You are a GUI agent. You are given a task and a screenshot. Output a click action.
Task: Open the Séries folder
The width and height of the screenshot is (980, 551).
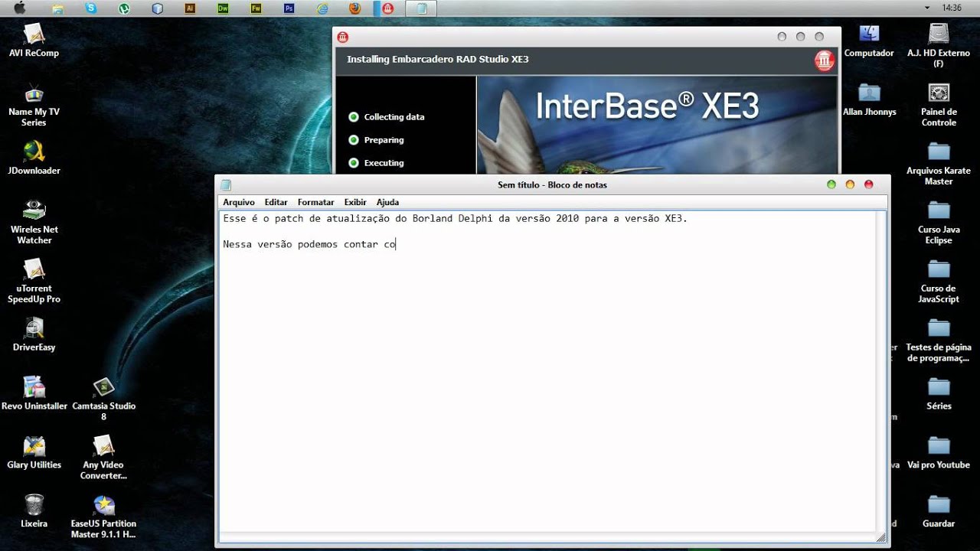(939, 393)
